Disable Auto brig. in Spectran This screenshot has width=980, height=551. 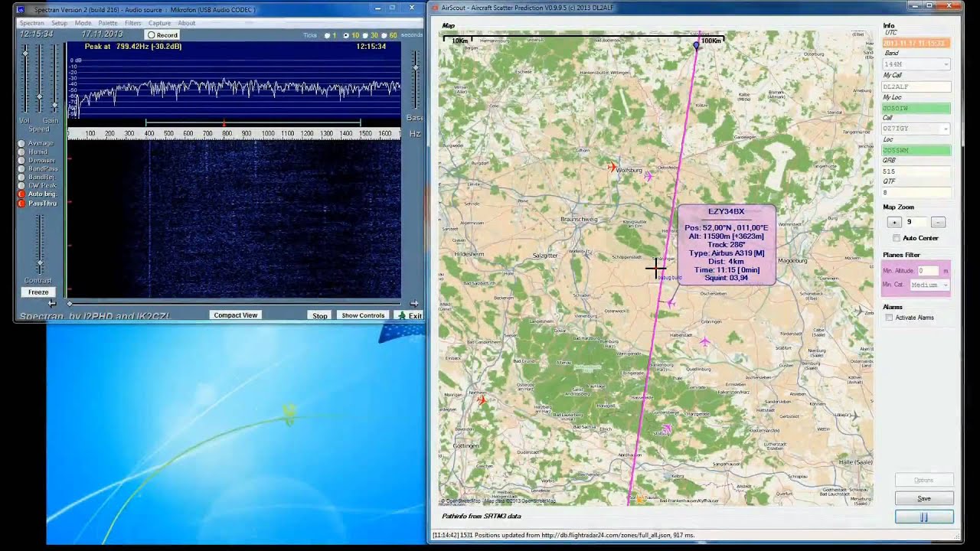click(22, 194)
